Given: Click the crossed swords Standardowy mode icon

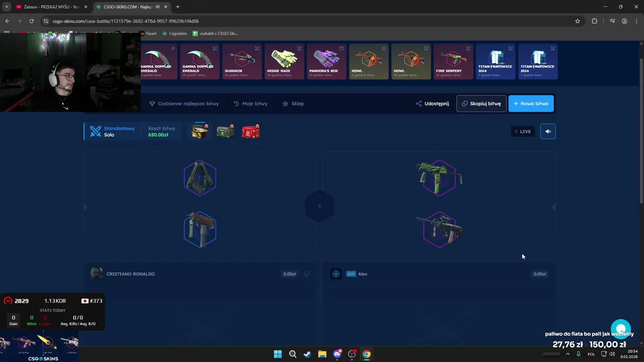Looking at the screenshot, I should pos(96,131).
